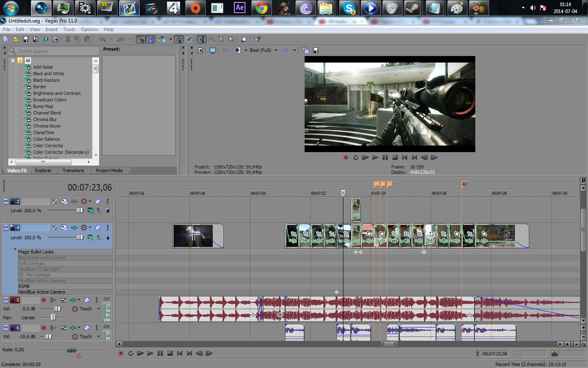
Task: Toggle the split-screen view in the preview
Action: pyautogui.click(x=237, y=50)
